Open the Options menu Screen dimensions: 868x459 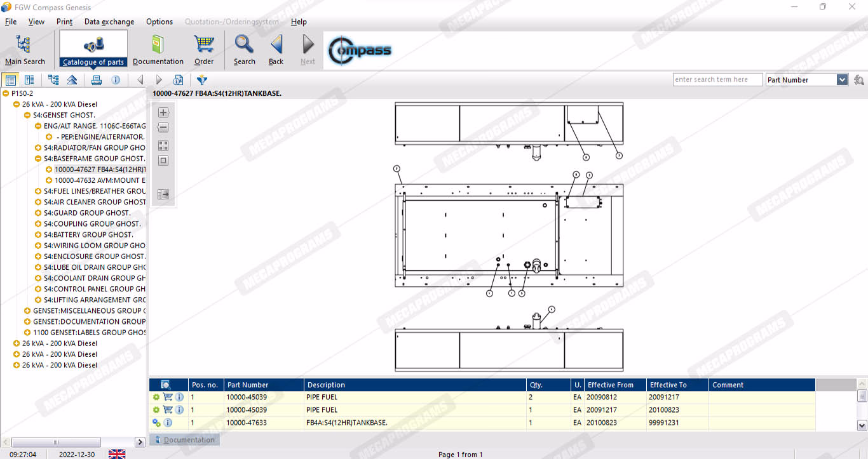pos(159,22)
